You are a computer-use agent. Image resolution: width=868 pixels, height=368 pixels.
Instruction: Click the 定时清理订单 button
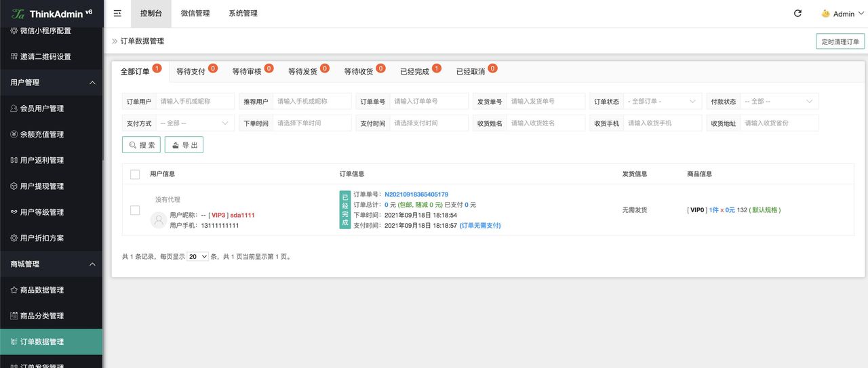tap(840, 41)
